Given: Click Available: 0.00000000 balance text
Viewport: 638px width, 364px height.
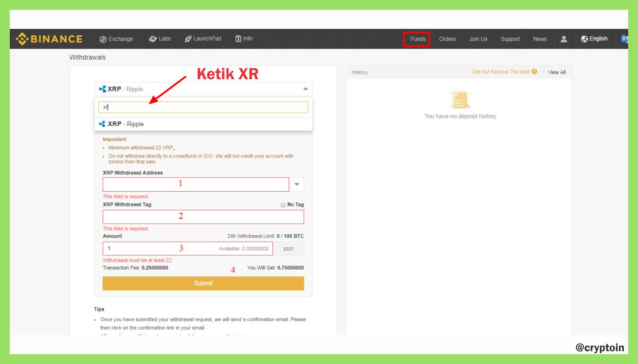Looking at the screenshot, I should pos(244,249).
